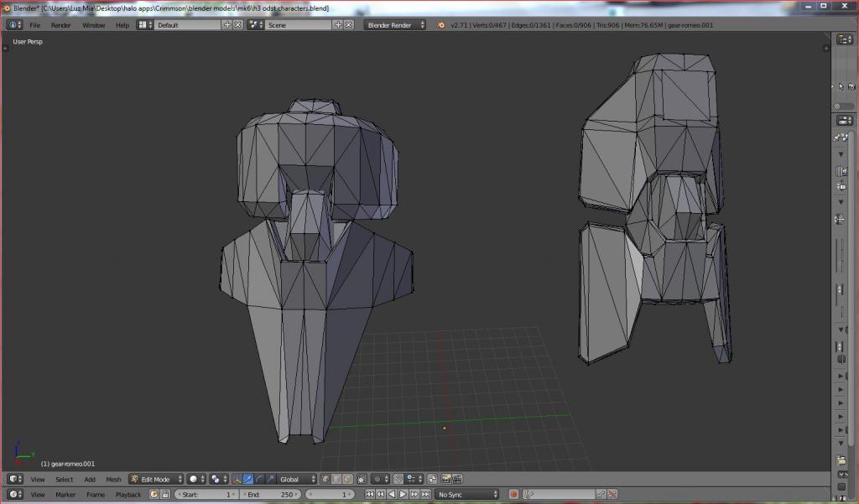This screenshot has height=504, width=859.
Task: Click the OpenGL render active viewport icon
Action: click(446, 479)
